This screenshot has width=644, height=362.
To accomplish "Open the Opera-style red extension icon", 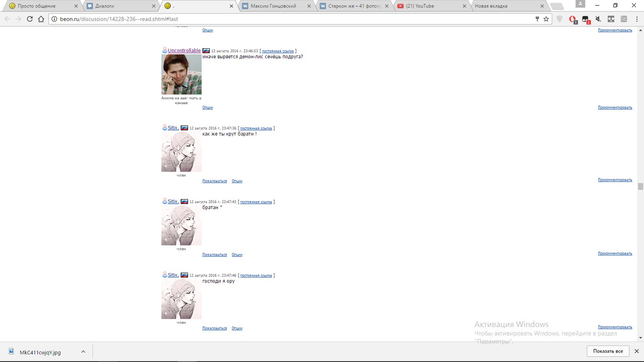I will point(573,19).
